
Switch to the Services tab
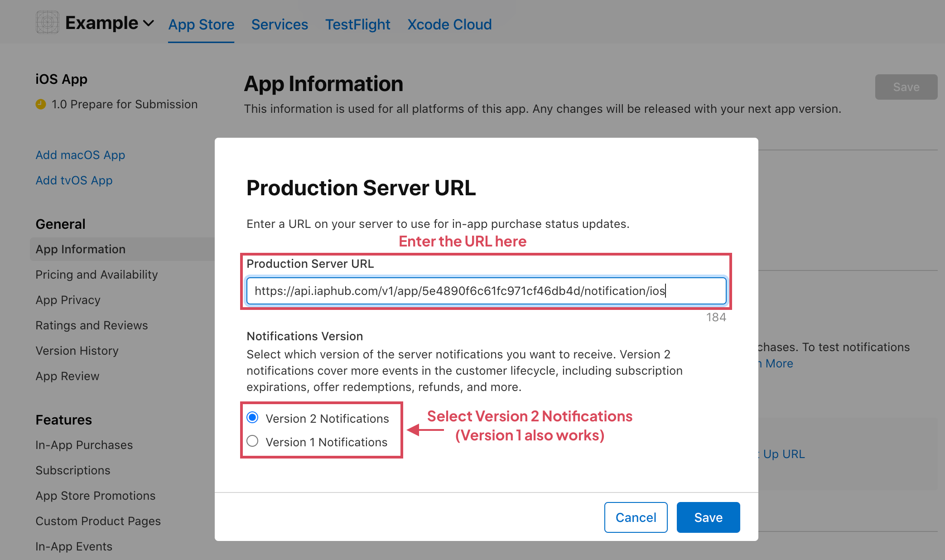click(x=280, y=24)
